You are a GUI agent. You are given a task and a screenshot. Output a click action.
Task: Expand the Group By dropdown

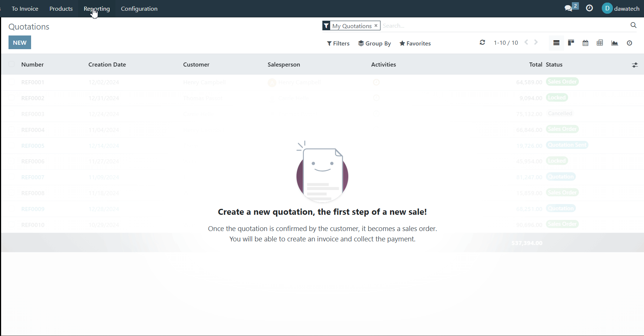click(374, 43)
